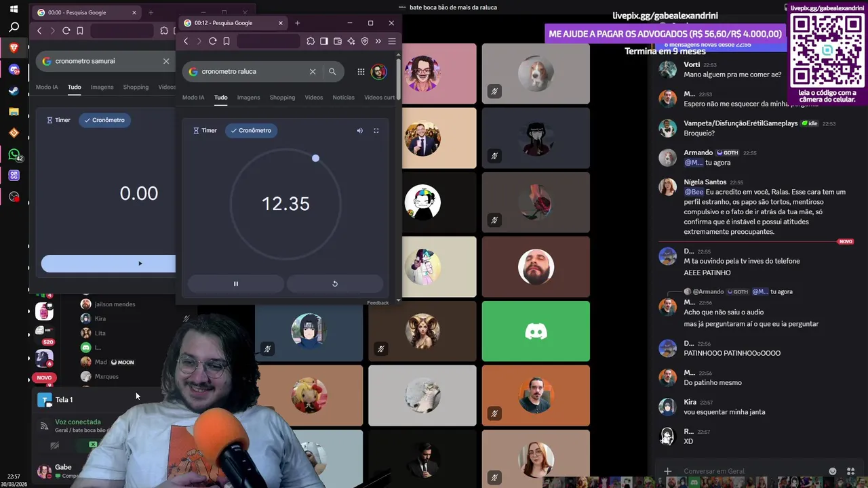868x488 pixels.
Task: Open Windows Start menu
Action: 14,9
